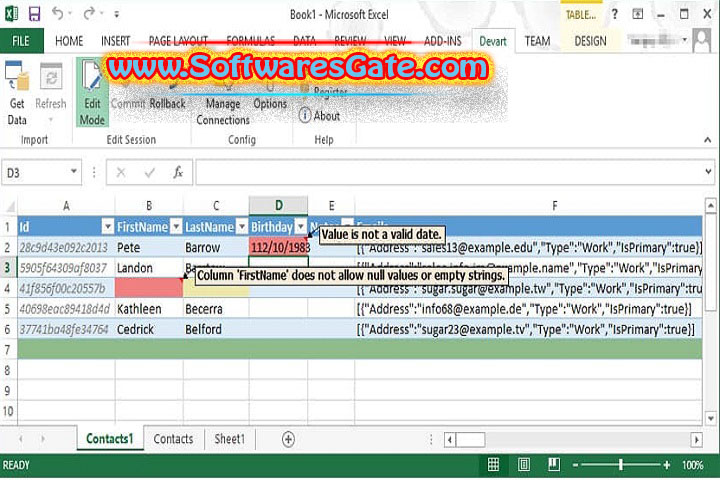Screen dimensions: 720x480
Task: Click the user account picture
Action: pos(702,41)
